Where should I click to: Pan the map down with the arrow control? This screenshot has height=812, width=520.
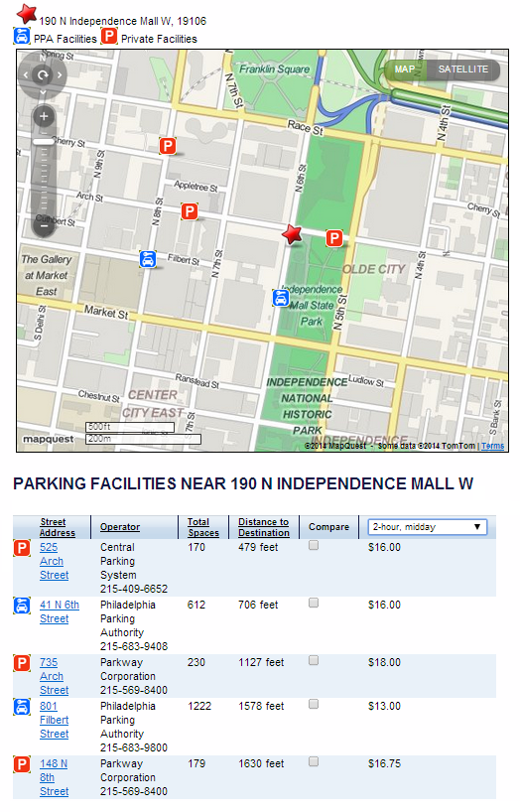coord(43,92)
